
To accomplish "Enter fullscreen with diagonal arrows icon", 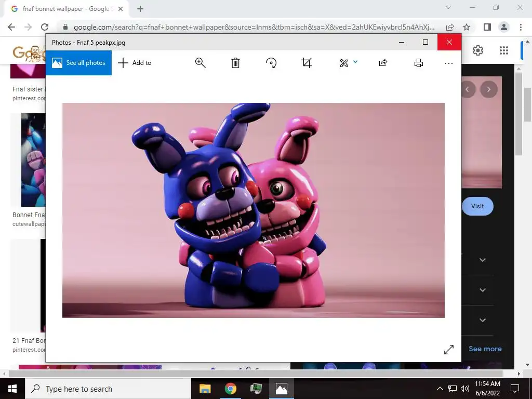I will point(448,350).
